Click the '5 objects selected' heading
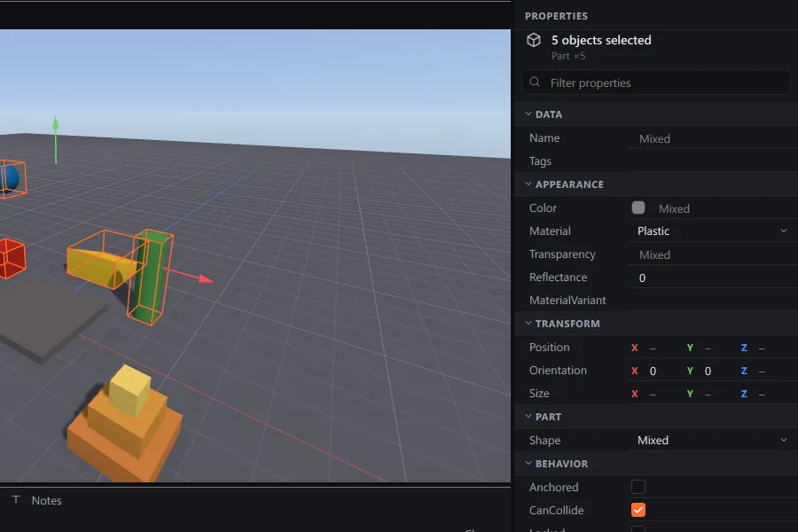The image size is (798, 532). pyautogui.click(x=601, y=40)
